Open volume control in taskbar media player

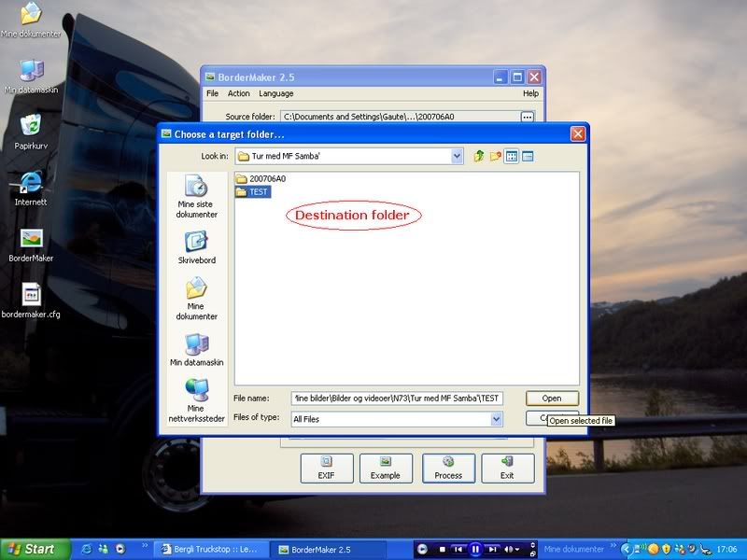coord(512,550)
